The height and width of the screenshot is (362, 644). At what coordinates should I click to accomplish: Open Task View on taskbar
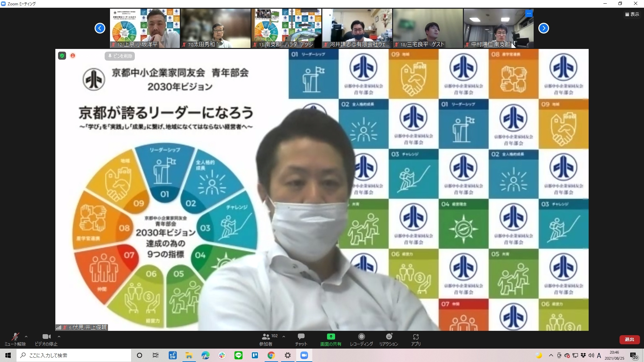[x=156, y=355]
